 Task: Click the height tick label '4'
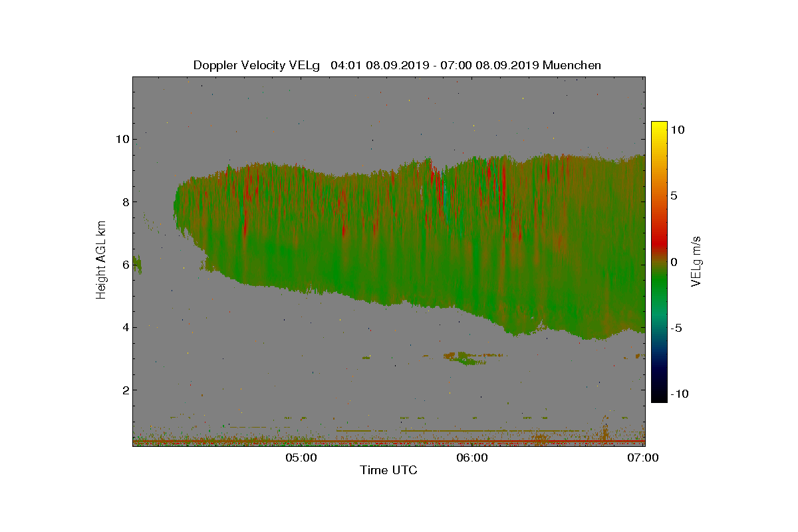125,327
